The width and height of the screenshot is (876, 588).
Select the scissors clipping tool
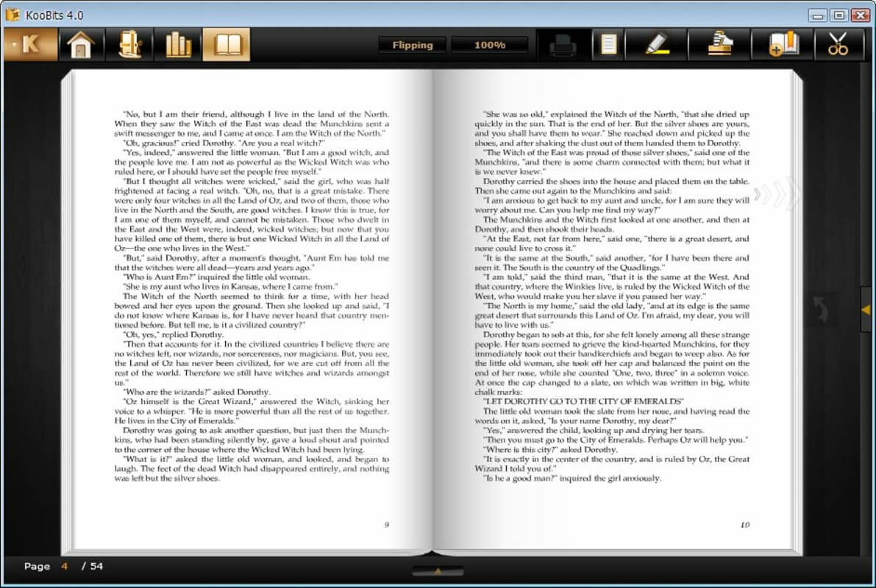pyautogui.click(x=838, y=46)
